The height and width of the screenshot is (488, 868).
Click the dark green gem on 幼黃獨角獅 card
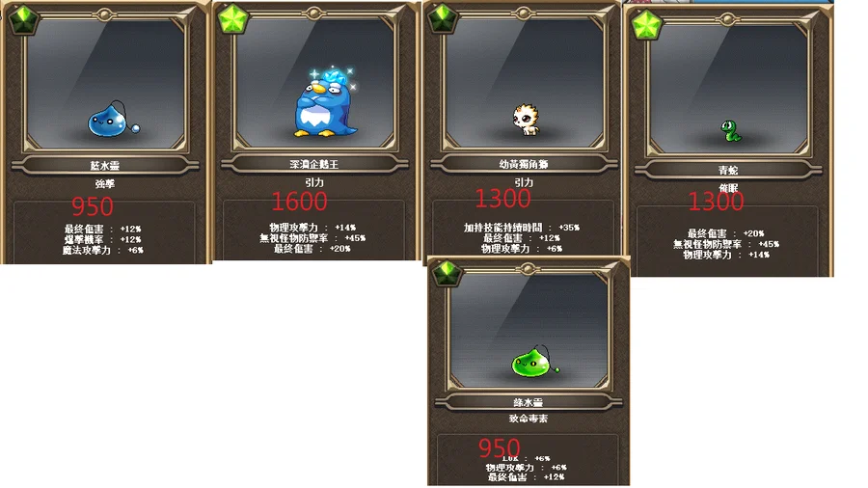(x=442, y=18)
